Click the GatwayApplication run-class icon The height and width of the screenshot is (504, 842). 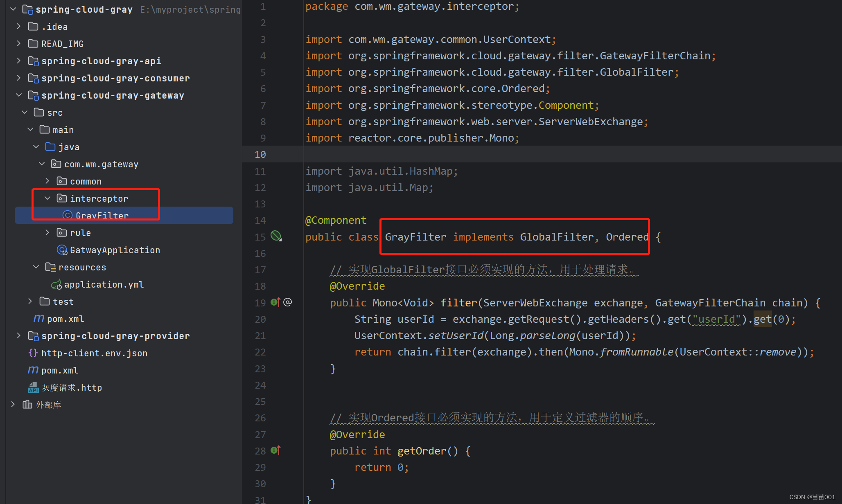pyautogui.click(x=62, y=250)
